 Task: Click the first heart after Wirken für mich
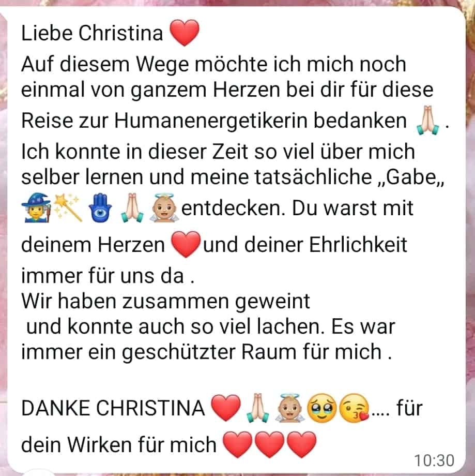coord(238,444)
